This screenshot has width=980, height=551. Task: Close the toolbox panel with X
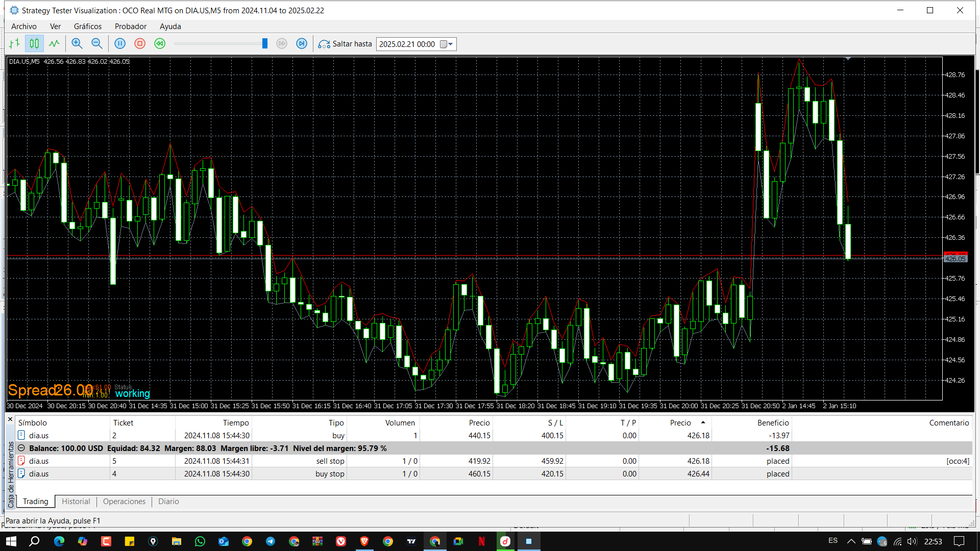coord(10,419)
